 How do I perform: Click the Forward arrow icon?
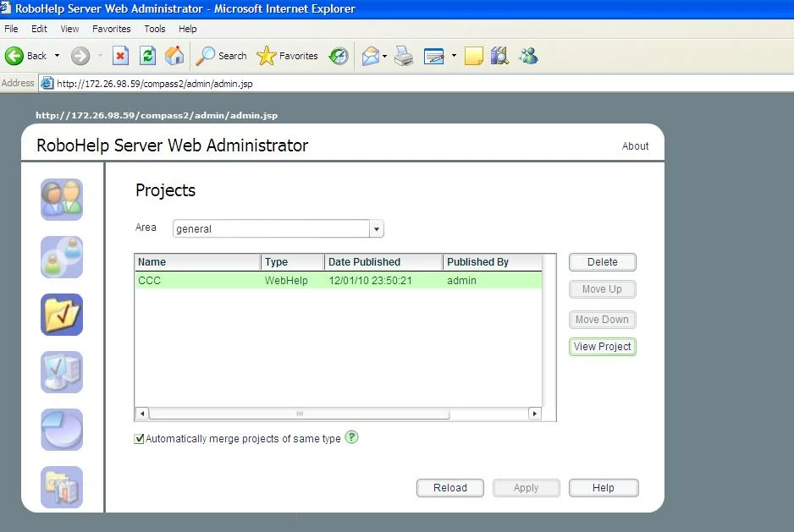80,56
